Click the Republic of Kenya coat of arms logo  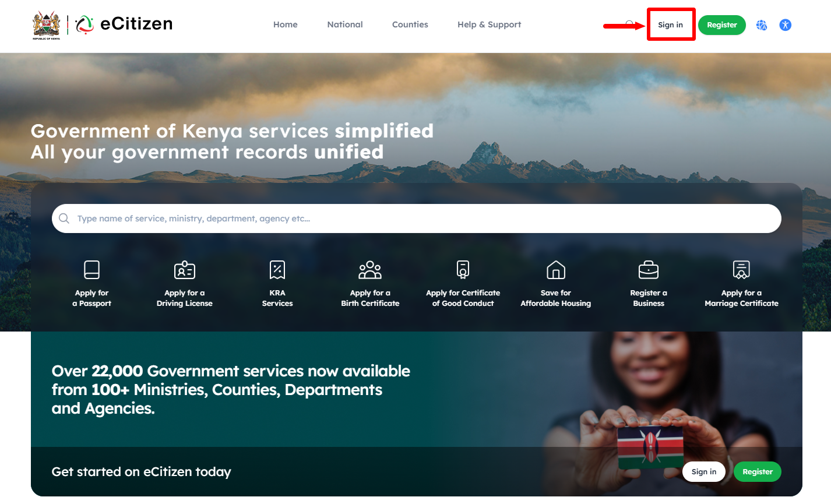[46, 25]
